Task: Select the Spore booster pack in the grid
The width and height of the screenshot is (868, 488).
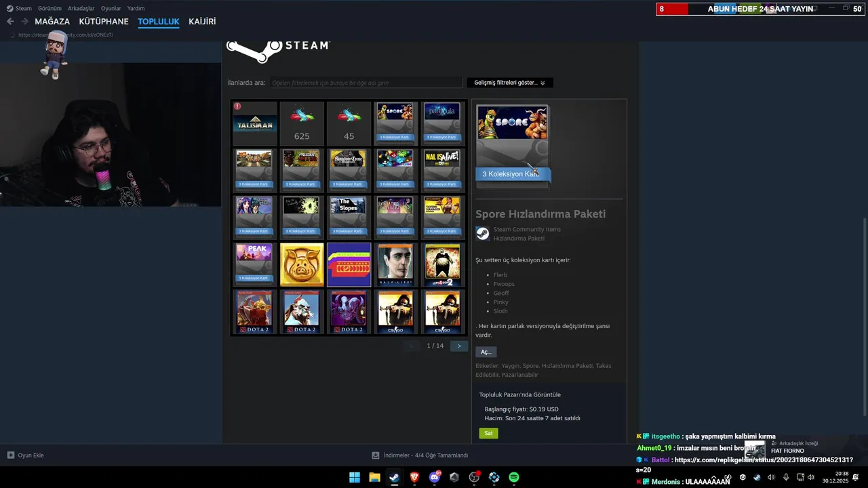Action: (395, 123)
